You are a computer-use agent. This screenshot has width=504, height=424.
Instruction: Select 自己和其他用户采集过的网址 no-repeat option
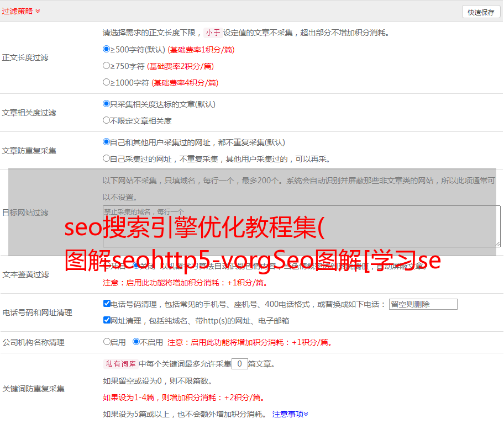tap(106, 142)
